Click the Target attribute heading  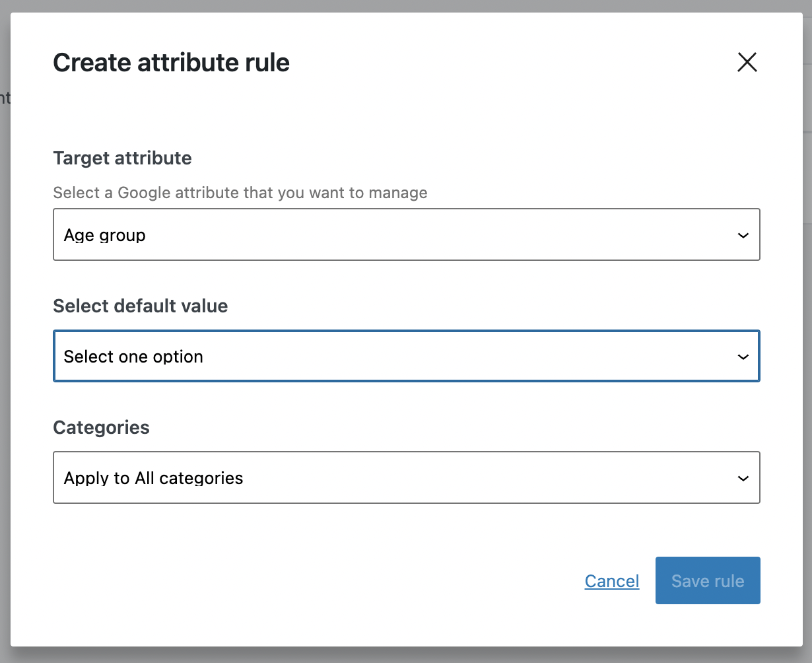click(x=122, y=158)
